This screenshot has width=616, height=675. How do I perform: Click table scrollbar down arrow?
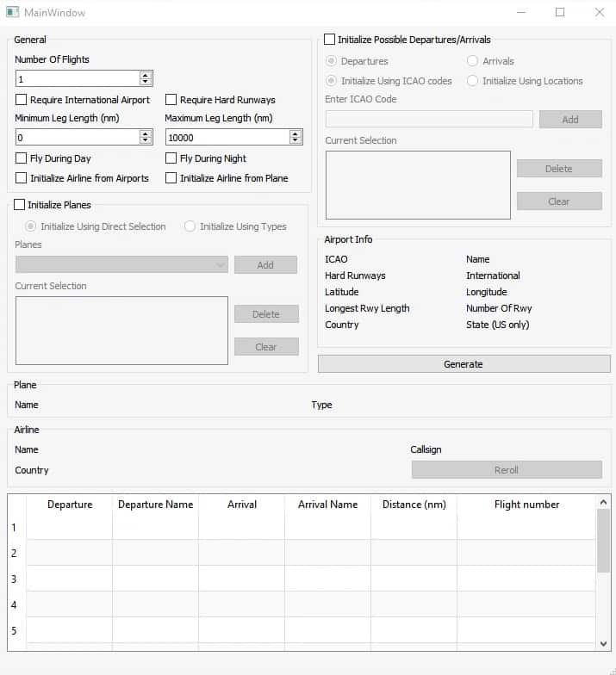click(603, 644)
